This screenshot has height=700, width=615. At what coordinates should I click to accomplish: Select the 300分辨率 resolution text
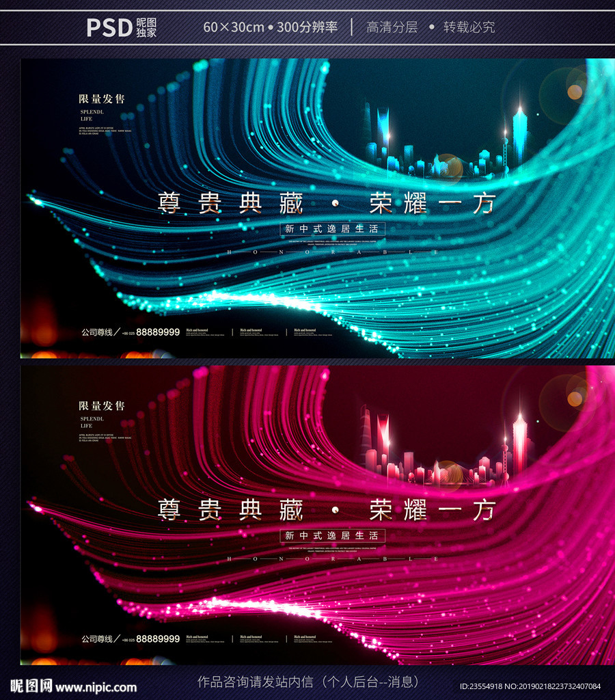307,27
